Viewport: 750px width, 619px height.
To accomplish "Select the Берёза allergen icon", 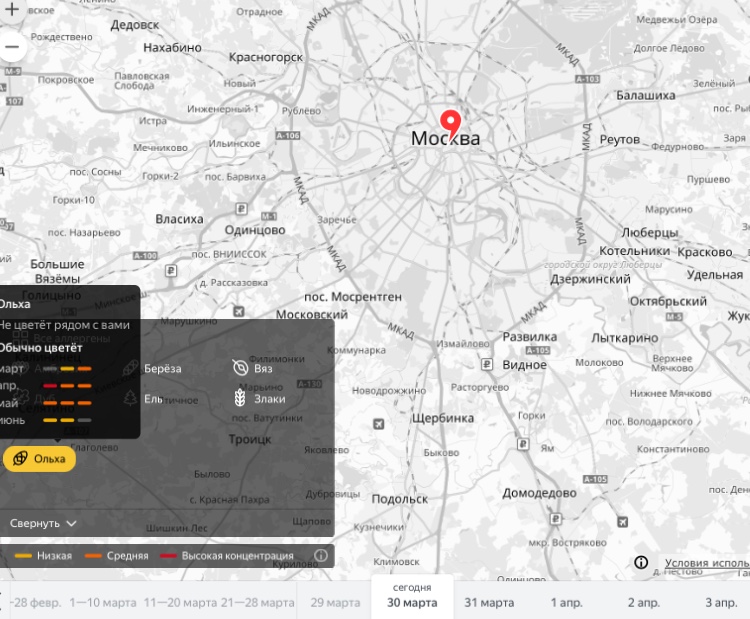I will click(x=131, y=368).
